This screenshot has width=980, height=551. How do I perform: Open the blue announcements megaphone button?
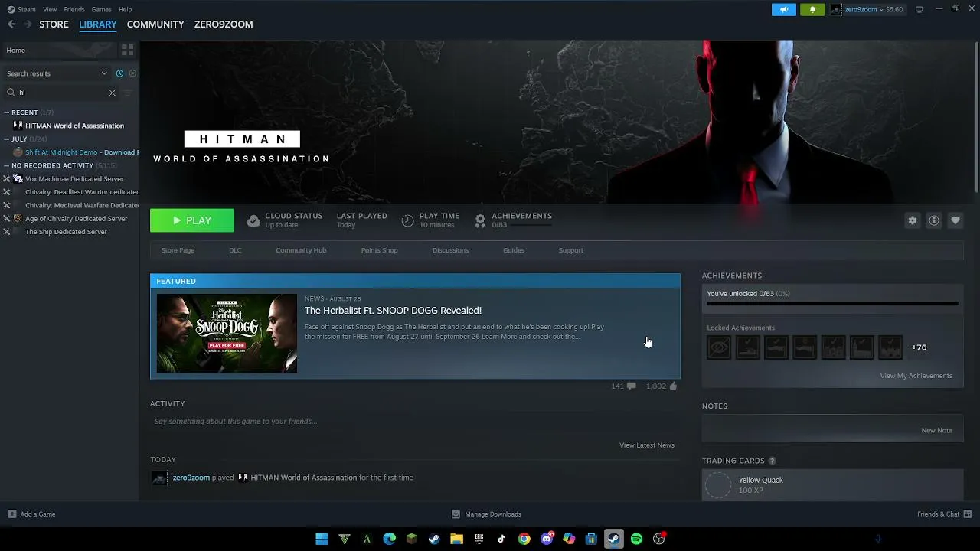(x=784, y=9)
